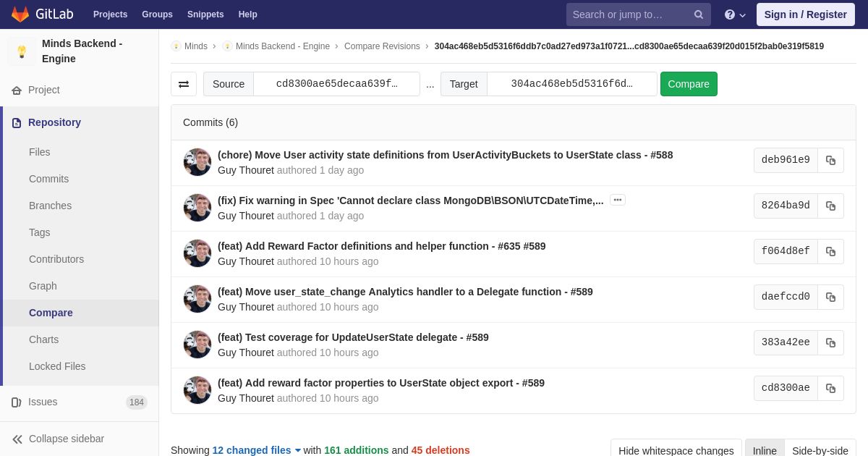The image size is (868, 456).
Task: Click the Issues count badge 184
Action: click(137, 402)
